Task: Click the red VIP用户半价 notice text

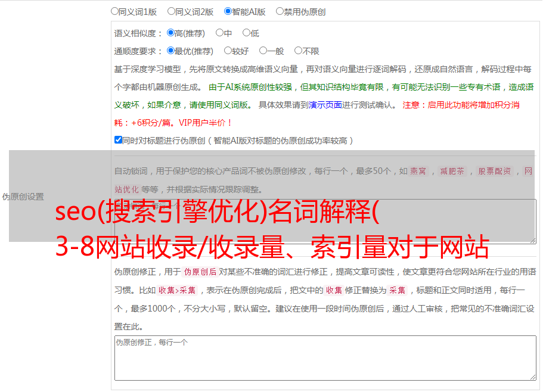Action: click(205, 123)
